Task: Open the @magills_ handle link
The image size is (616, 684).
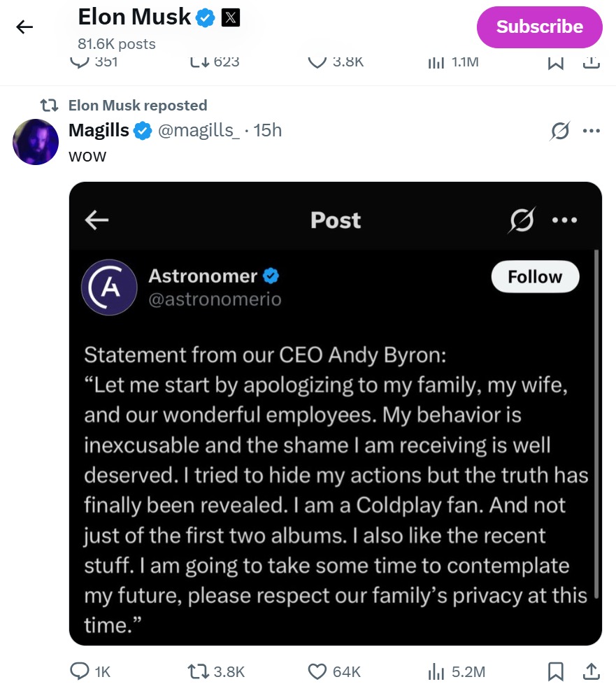Action: pos(199,131)
